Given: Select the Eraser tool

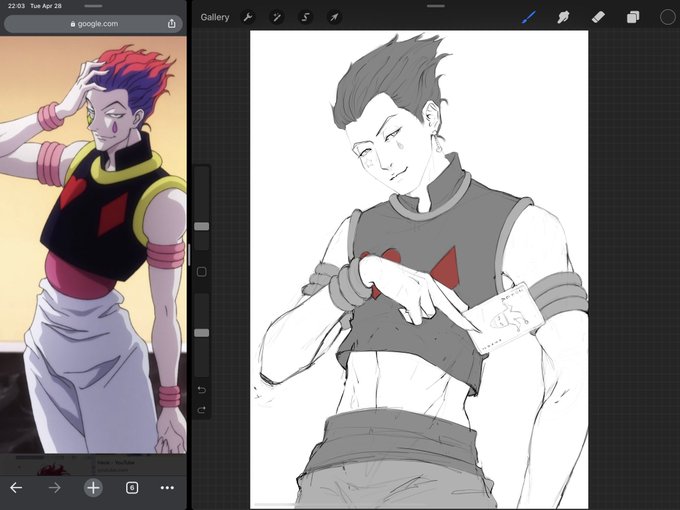Looking at the screenshot, I should click(x=598, y=17).
